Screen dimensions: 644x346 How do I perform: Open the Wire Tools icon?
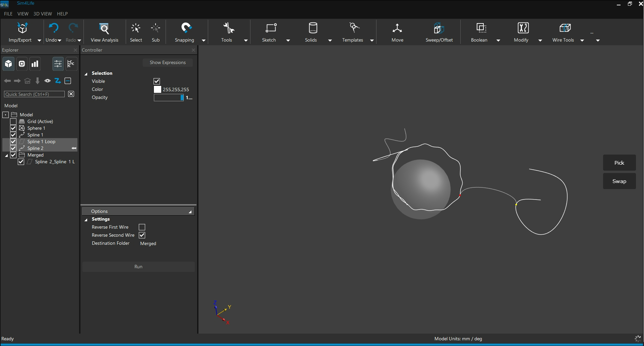click(x=565, y=28)
